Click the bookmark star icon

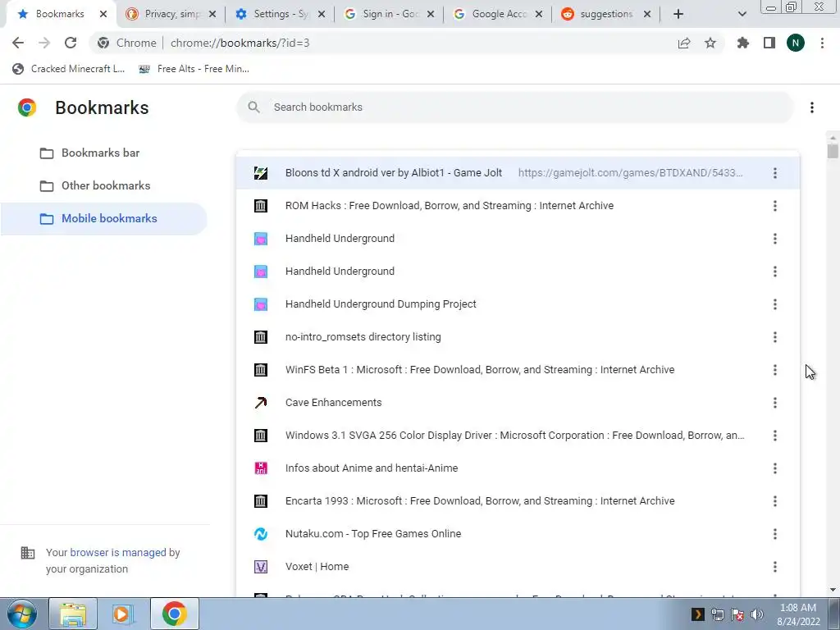coord(710,43)
